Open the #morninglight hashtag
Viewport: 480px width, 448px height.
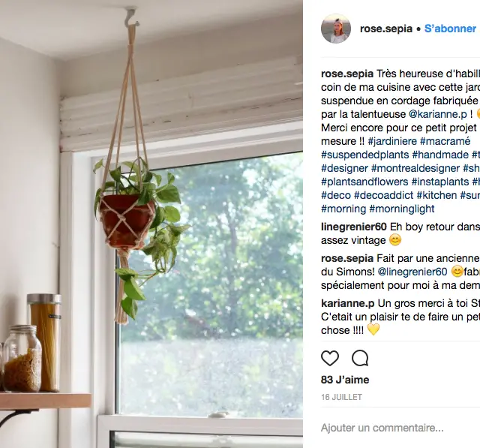tap(402, 209)
